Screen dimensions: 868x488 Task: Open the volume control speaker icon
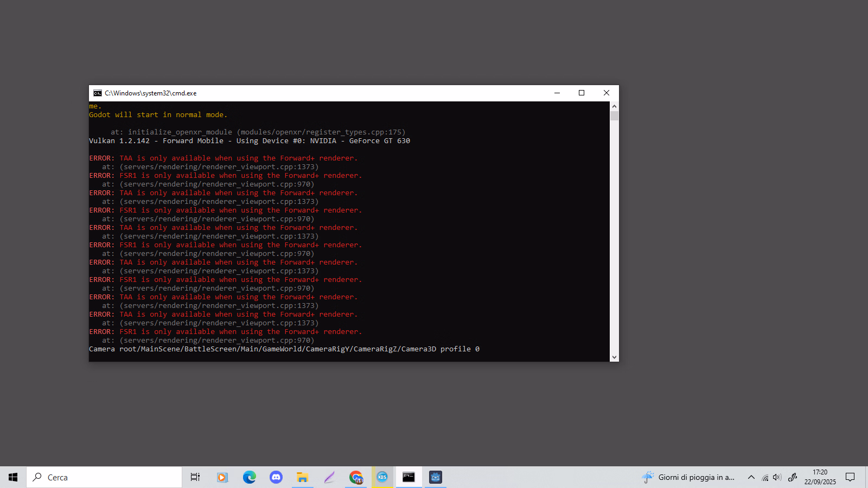coord(777,477)
